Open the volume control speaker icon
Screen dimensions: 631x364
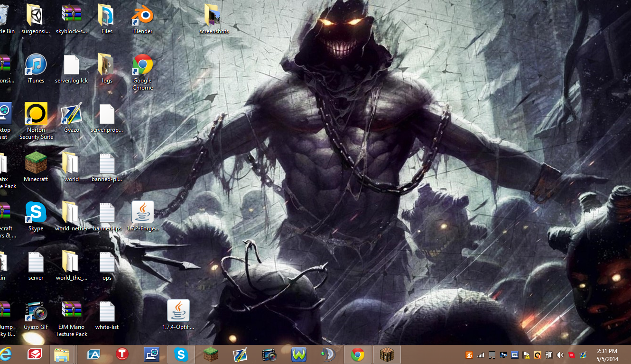click(x=560, y=355)
